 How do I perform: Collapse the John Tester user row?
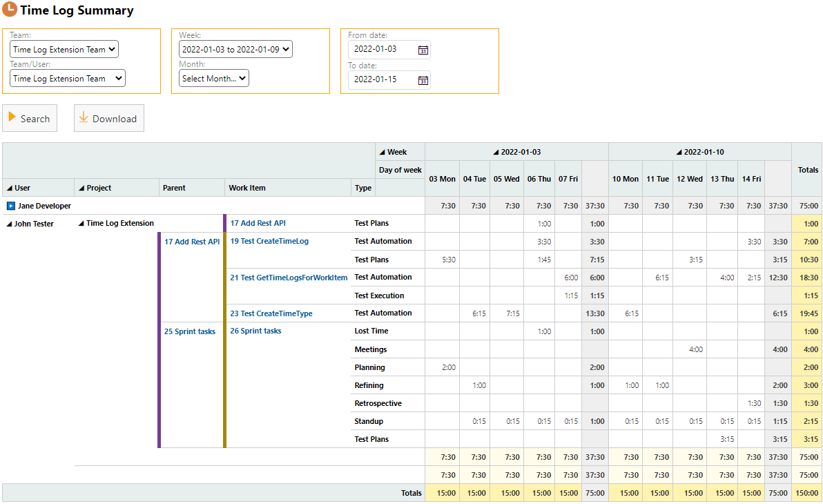(x=9, y=224)
